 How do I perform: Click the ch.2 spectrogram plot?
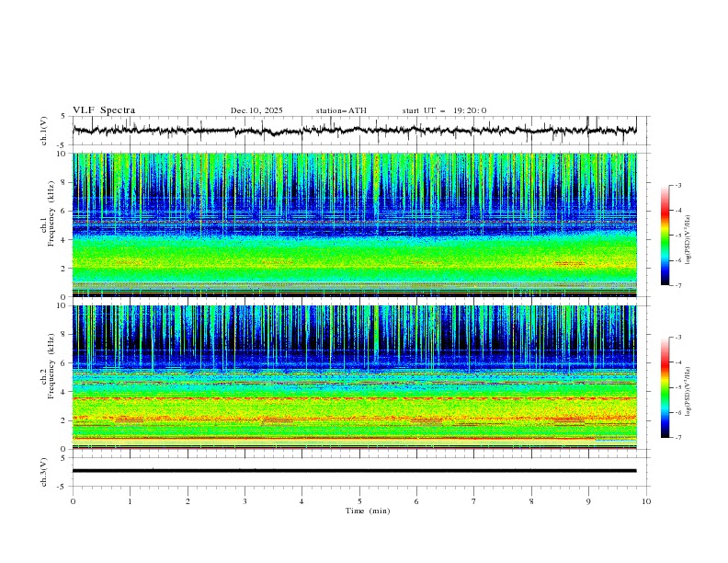(354, 377)
